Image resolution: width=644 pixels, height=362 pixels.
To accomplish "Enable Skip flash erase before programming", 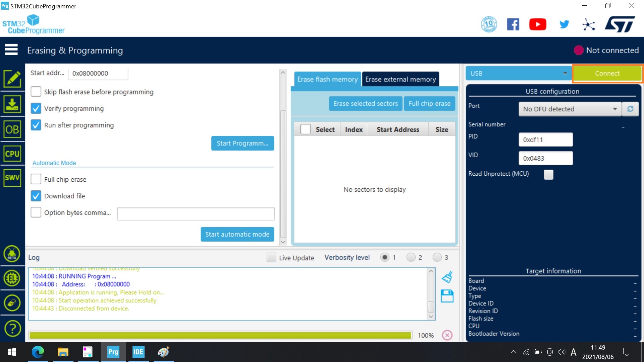I will click(x=36, y=92).
